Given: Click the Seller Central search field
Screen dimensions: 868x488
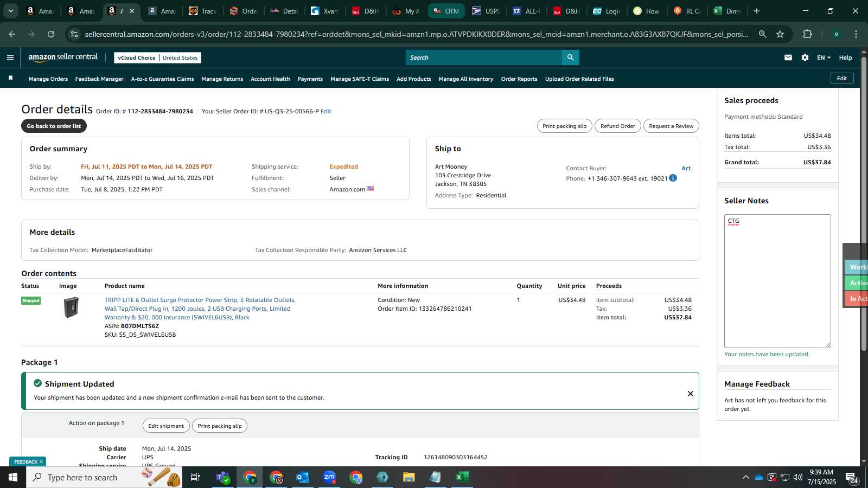Looking at the screenshot, I should (484, 57).
